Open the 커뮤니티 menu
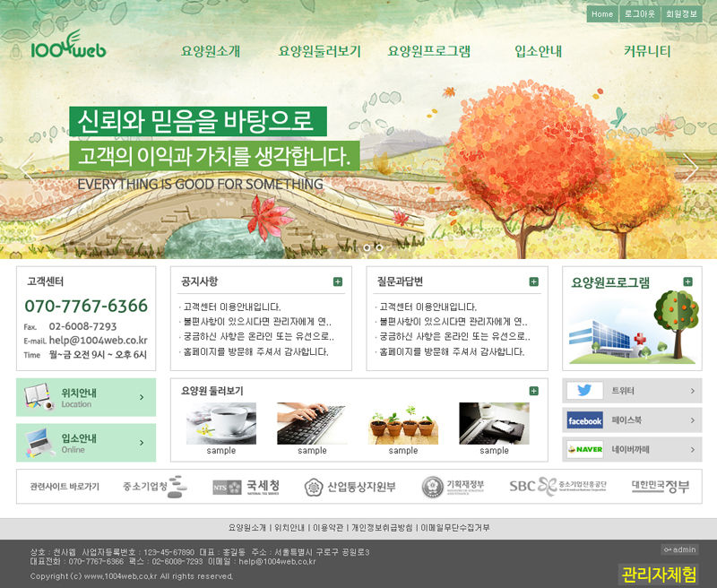This screenshot has width=717, height=588. (647, 51)
